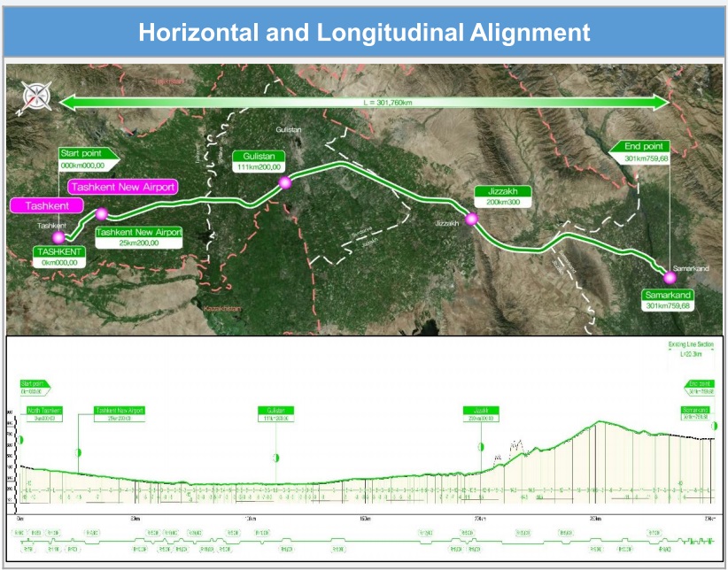728x570 pixels.
Task: Click the "North Tashkent" label in the elevation profile
Action: click(44, 414)
